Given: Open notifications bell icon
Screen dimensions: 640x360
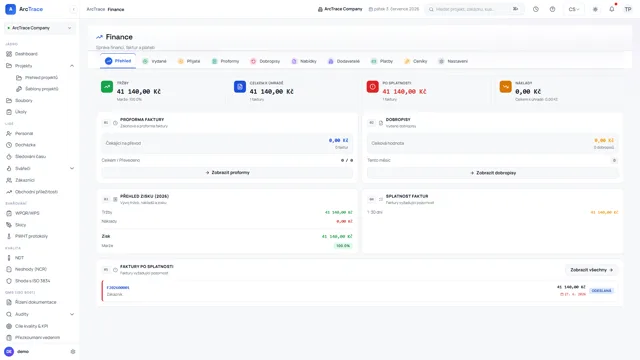Looking at the screenshot, I should tap(611, 9).
